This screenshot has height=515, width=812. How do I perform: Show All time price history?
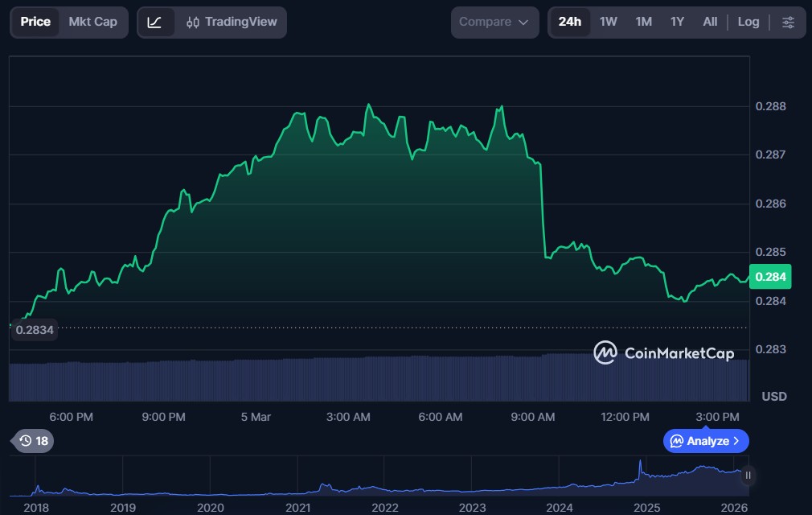(710, 22)
